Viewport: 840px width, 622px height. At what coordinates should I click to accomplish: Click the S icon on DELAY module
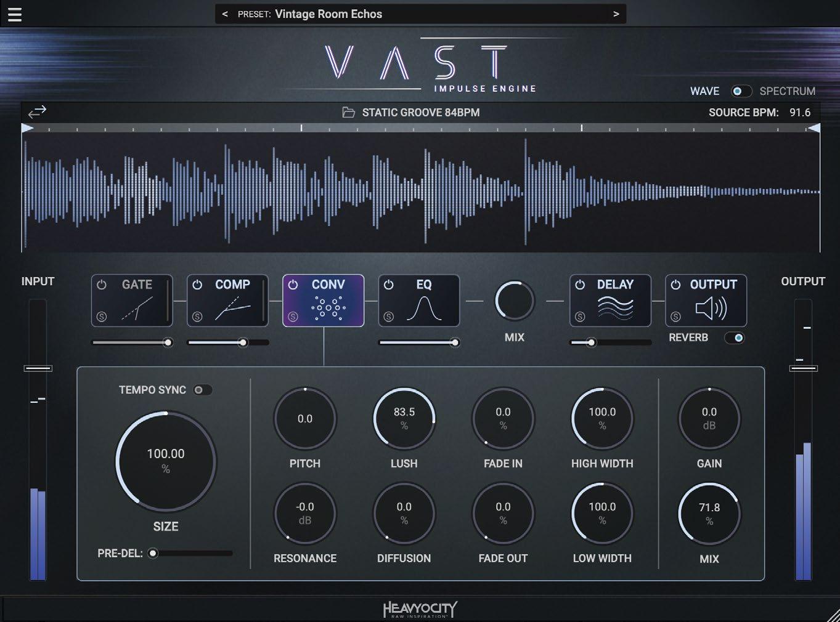tap(580, 317)
